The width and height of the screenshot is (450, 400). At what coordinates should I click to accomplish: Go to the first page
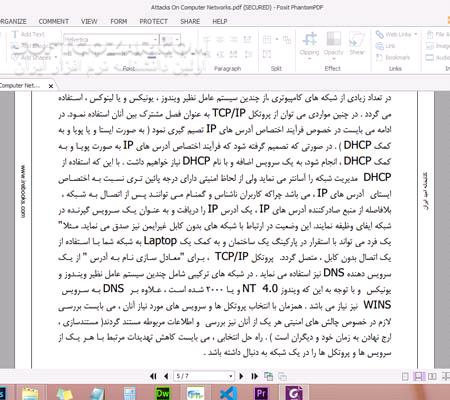coord(153,376)
